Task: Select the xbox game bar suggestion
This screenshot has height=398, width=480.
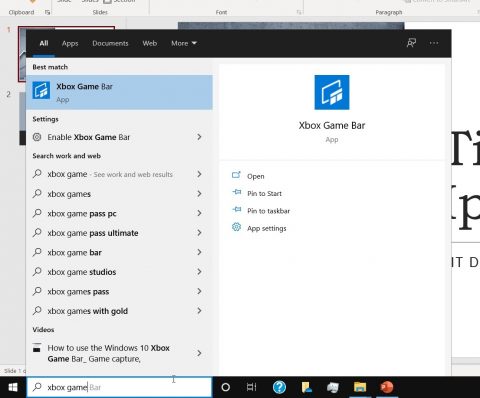Action: tap(119, 252)
